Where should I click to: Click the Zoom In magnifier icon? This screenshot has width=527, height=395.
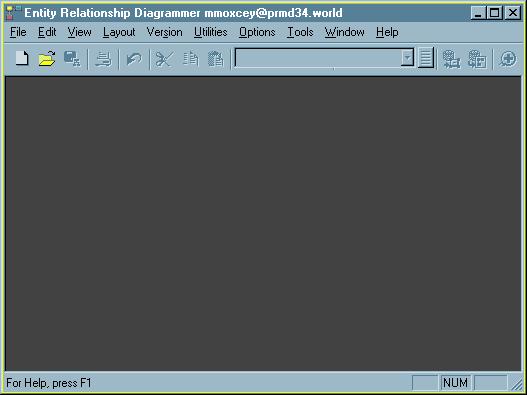[x=508, y=59]
